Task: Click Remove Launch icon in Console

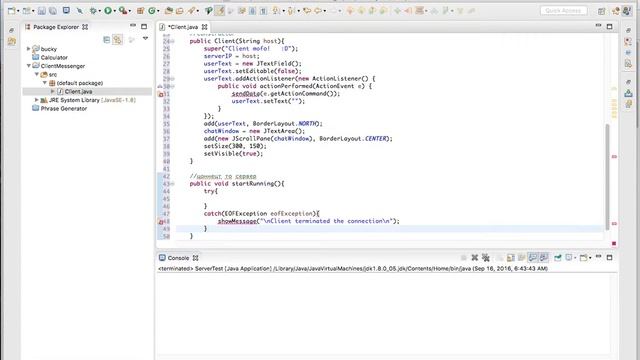Action: (475, 258)
